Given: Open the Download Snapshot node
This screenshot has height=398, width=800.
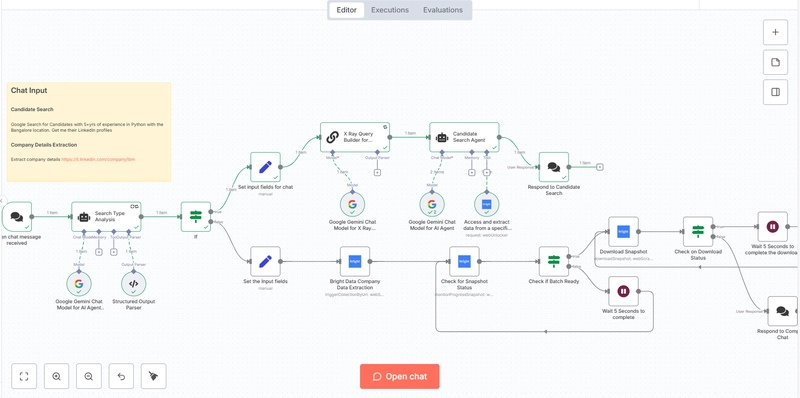Looking at the screenshot, I should tap(623, 232).
